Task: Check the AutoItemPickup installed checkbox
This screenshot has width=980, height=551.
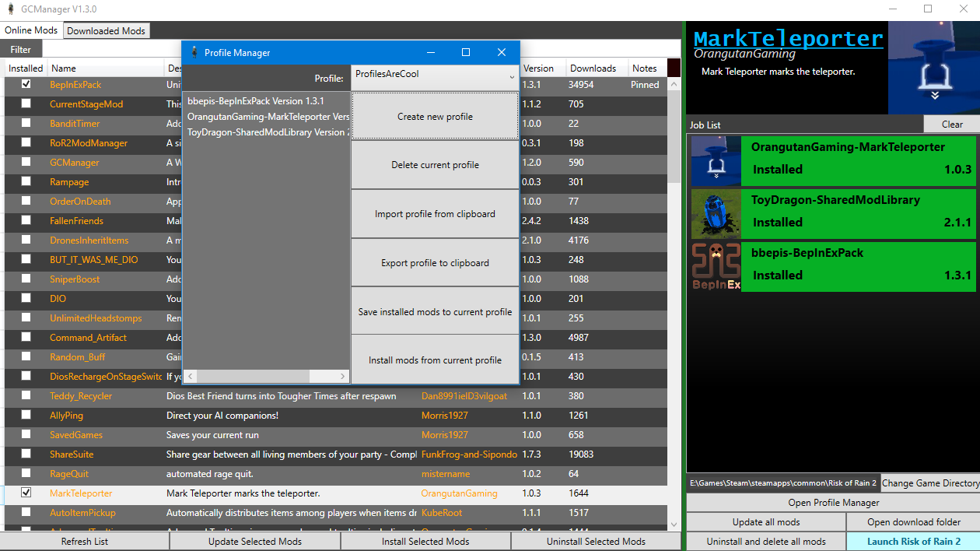Action: (26, 512)
